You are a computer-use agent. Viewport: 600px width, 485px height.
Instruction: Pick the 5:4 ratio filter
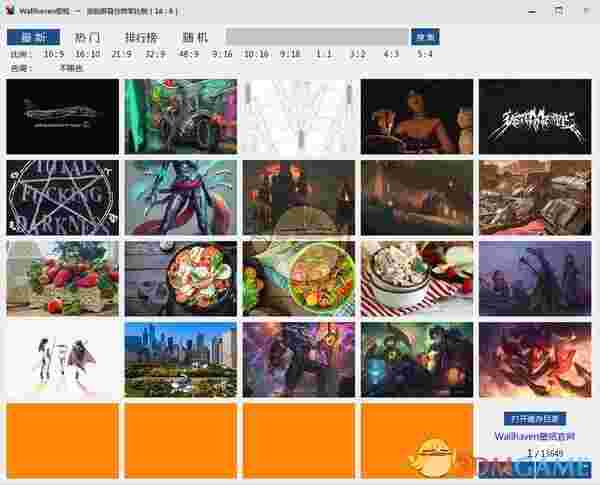coord(425,54)
